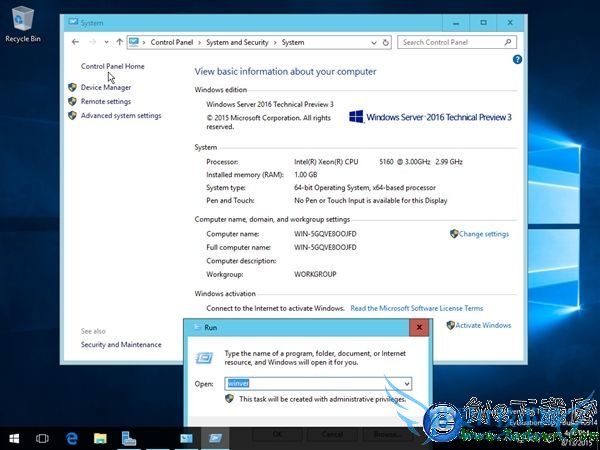The image size is (600, 450).
Task: Click the Start button on taskbar
Action: (x=14, y=439)
